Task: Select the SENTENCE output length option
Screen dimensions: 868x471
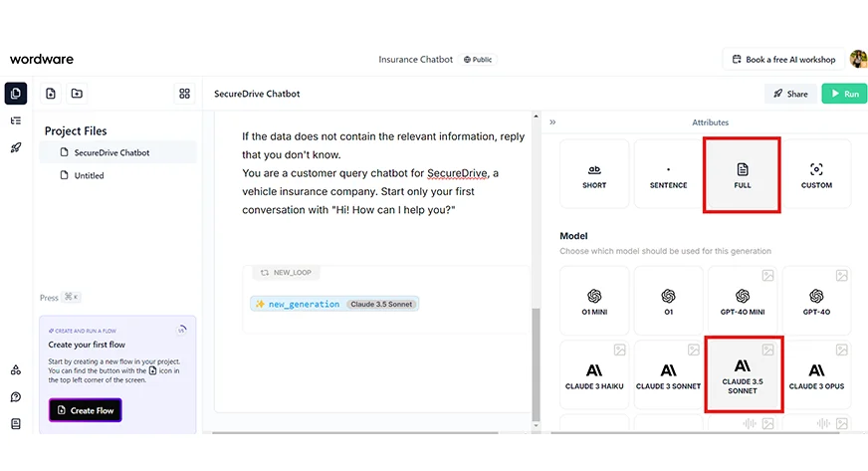Action: (668, 174)
